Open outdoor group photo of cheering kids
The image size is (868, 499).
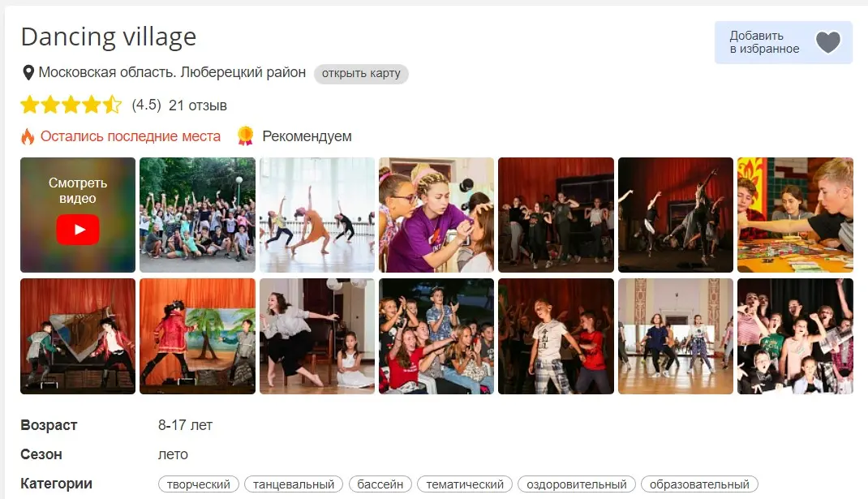[x=198, y=215]
